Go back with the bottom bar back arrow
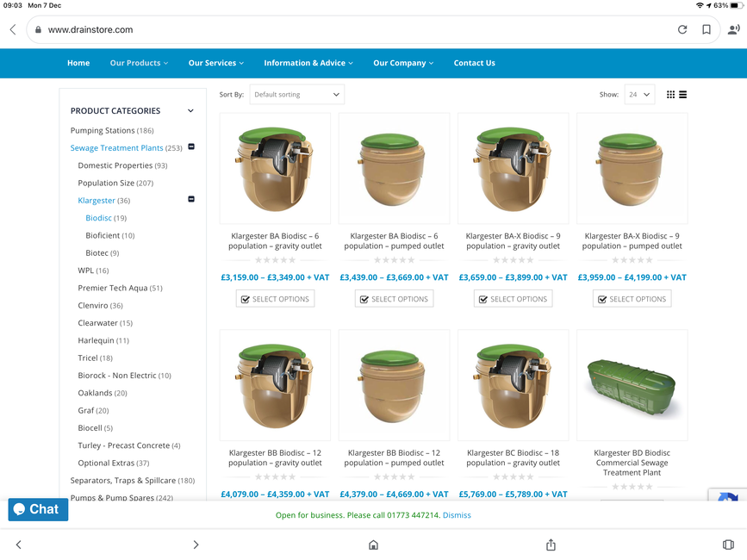Viewport: 747px width, 560px height. pos(19,544)
